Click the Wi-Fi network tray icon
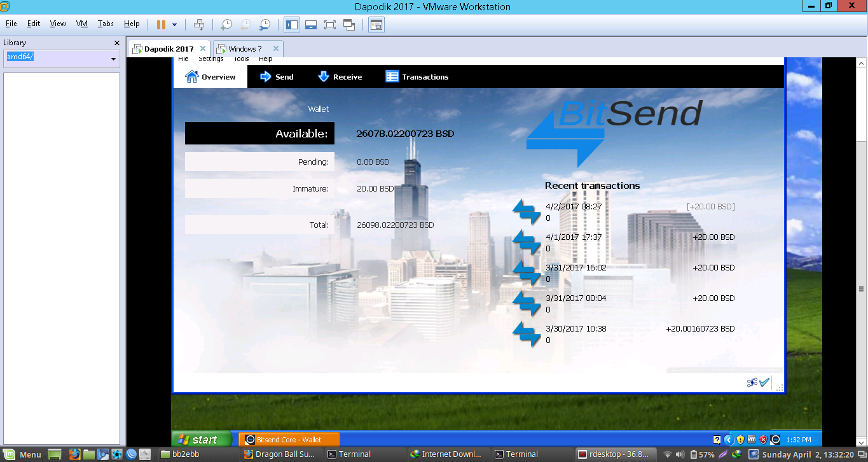The image size is (868, 462). click(668, 454)
